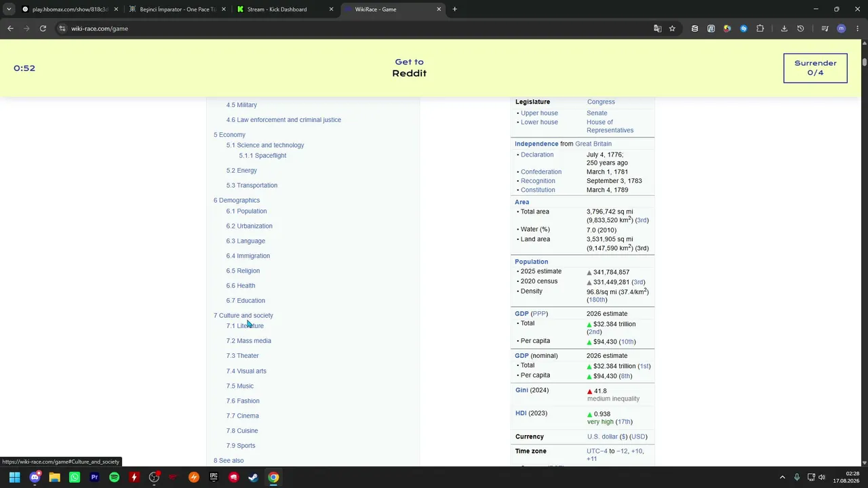
Task: Open the Extensions puzzle-piece menu
Action: 759,28
